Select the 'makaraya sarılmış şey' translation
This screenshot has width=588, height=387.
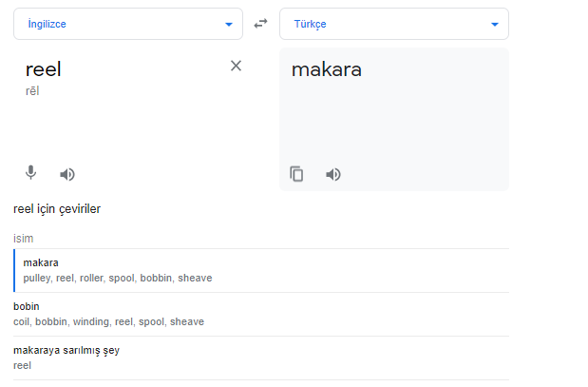click(x=66, y=350)
